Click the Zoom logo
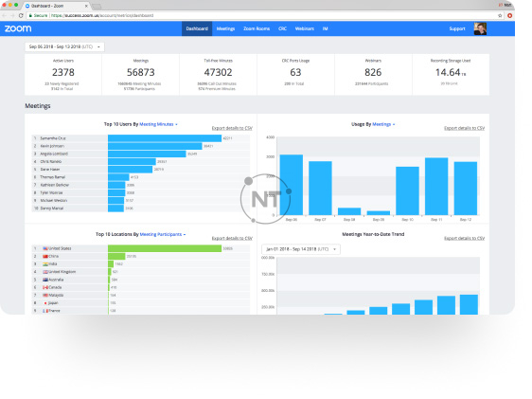Viewport: 532px width, 399px height. click(18, 28)
